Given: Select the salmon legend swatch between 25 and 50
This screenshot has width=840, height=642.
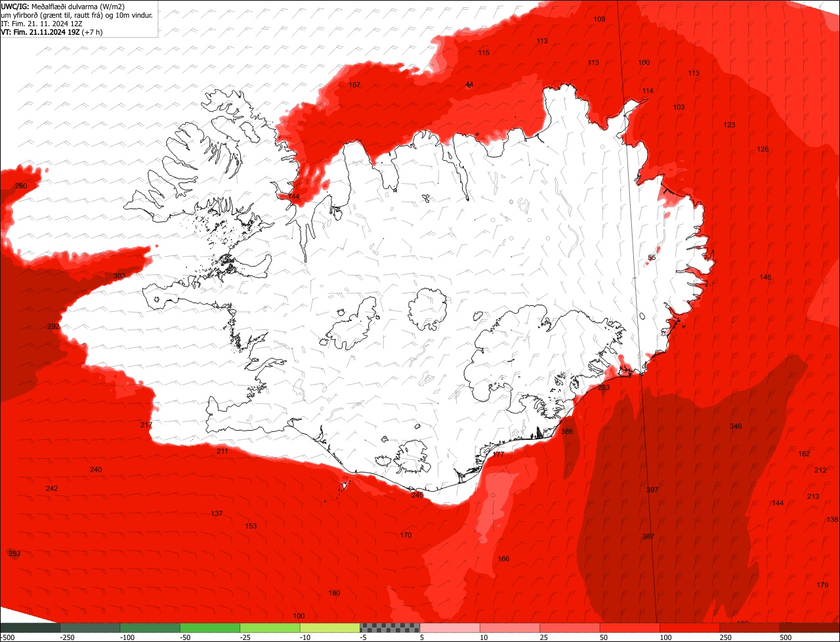Looking at the screenshot, I should click(x=570, y=628).
